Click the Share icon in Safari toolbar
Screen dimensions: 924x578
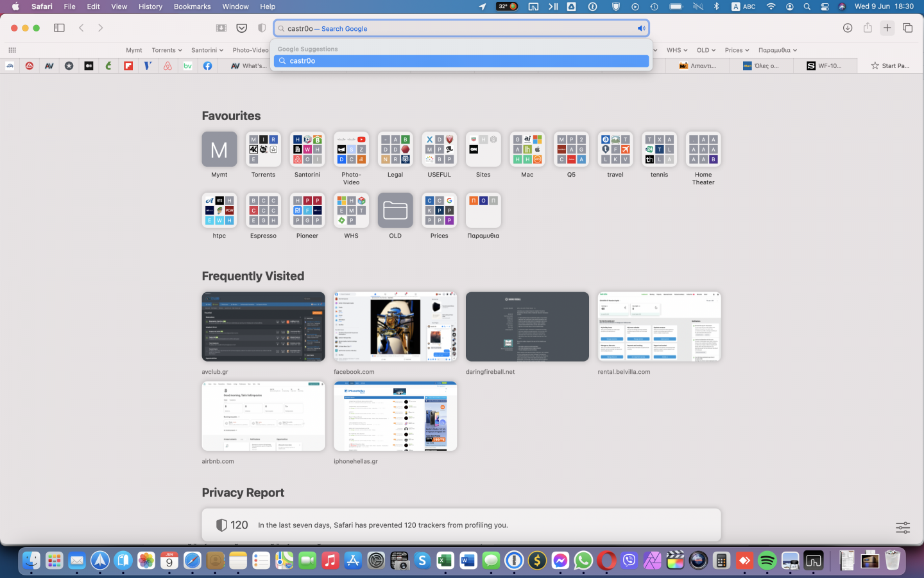click(867, 28)
